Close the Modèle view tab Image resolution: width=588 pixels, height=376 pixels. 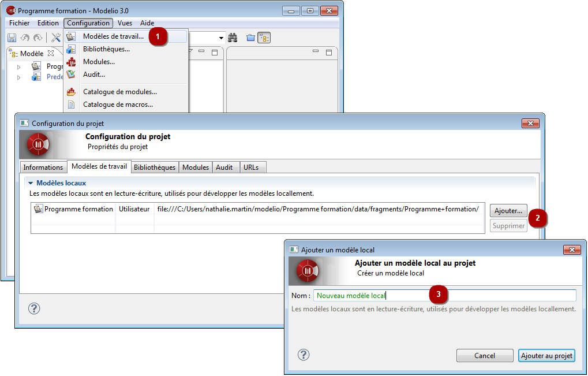[x=51, y=53]
